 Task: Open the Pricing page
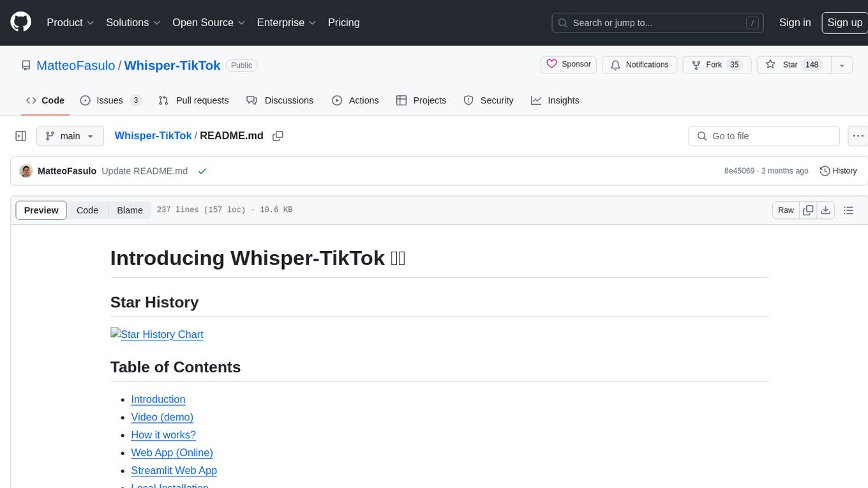coord(344,22)
